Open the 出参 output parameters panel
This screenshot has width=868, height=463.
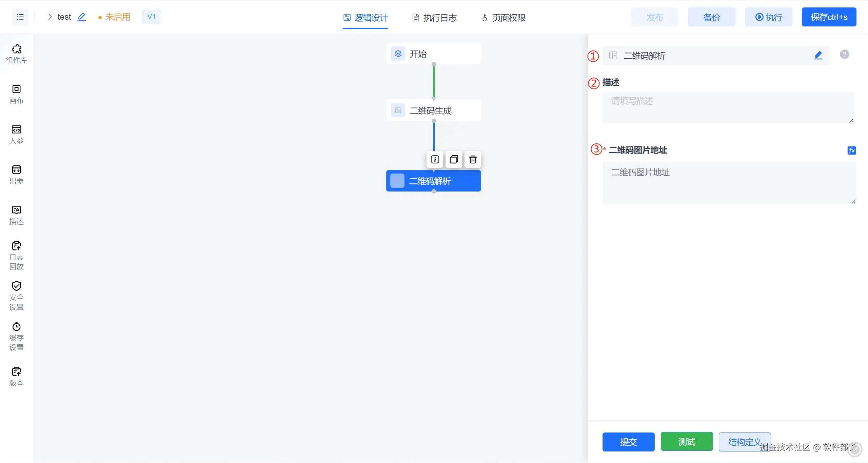pos(16,175)
